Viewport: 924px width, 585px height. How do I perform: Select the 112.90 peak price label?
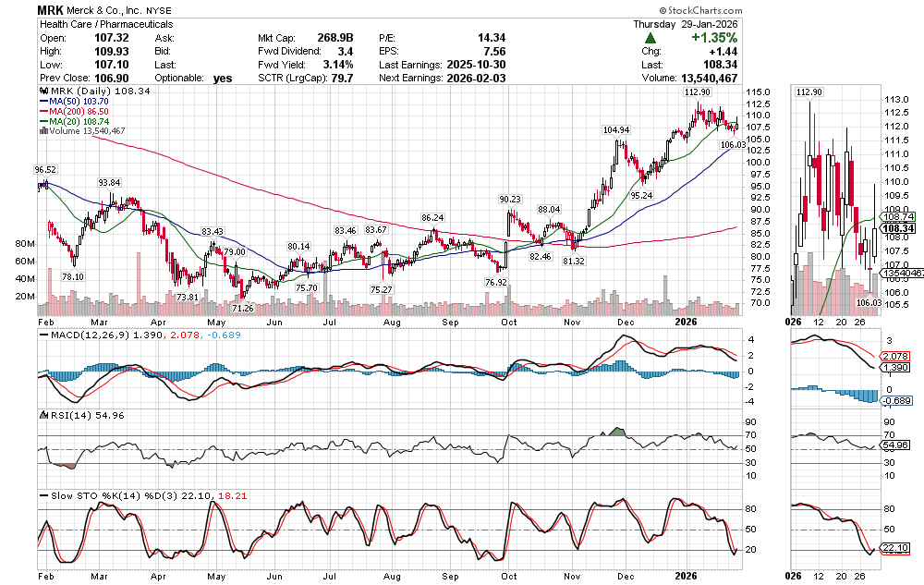tap(697, 92)
